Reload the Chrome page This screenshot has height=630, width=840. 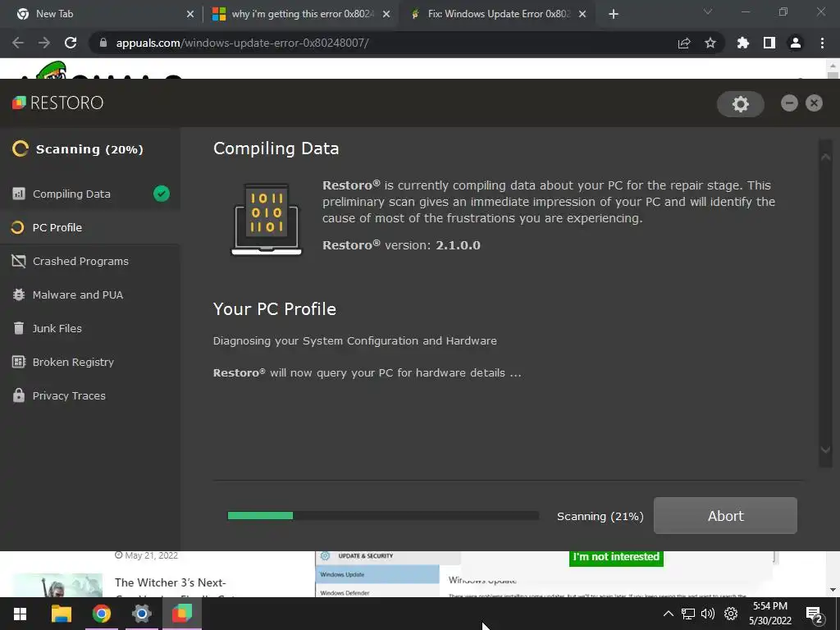(x=71, y=43)
